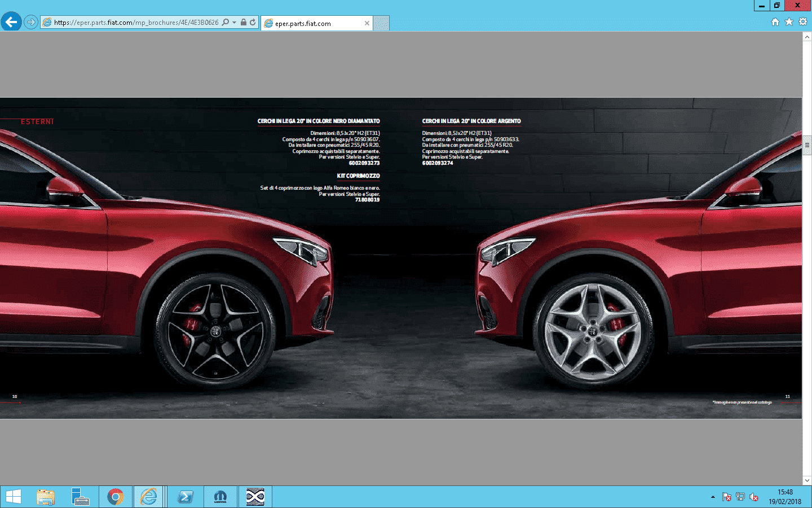
Task: Click the 'Set di 4 coprimozzo' description
Action: click(x=320, y=188)
